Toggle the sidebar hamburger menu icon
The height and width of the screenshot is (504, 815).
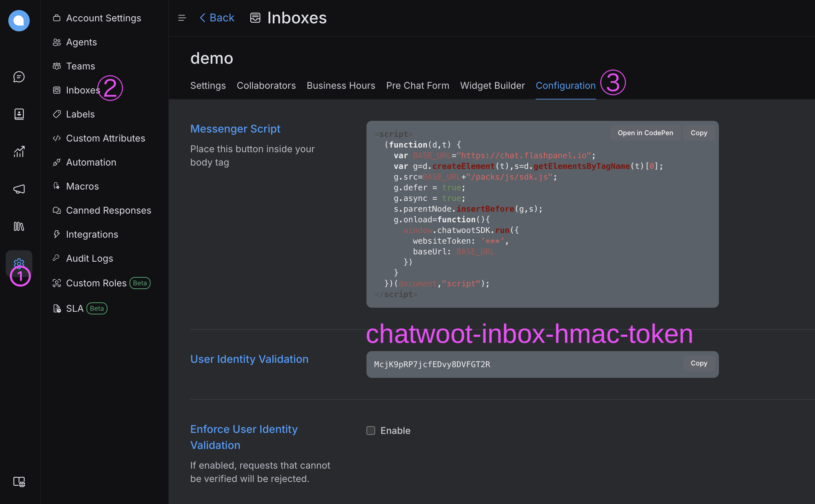[x=182, y=18]
